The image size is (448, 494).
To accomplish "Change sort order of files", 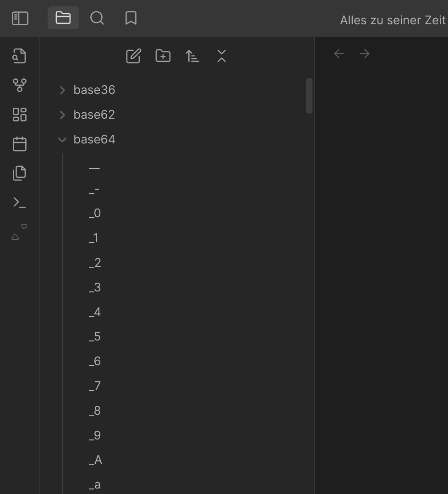I will (x=192, y=56).
